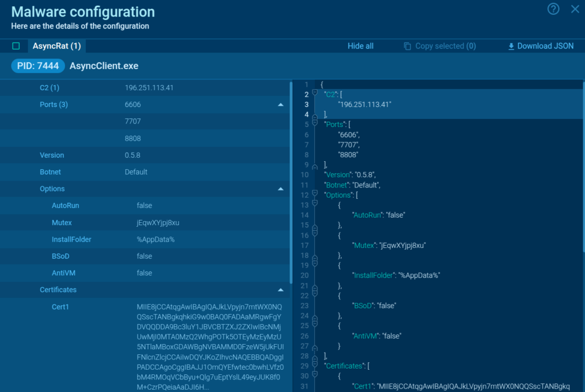Image resolution: width=585 pixels, height=392 pixels.
Task: Click the PID: 7444 badge
Action: pos(38,66)
